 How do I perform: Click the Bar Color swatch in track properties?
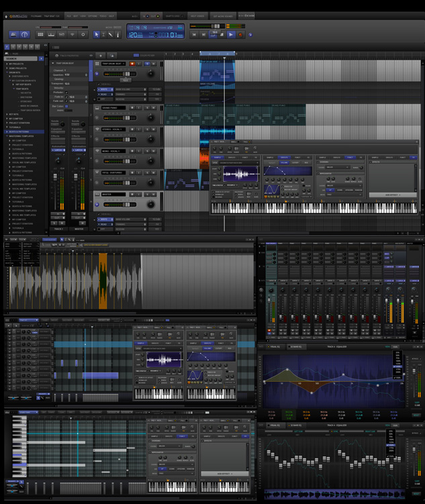pyautogui.click(x=66, y=106)
